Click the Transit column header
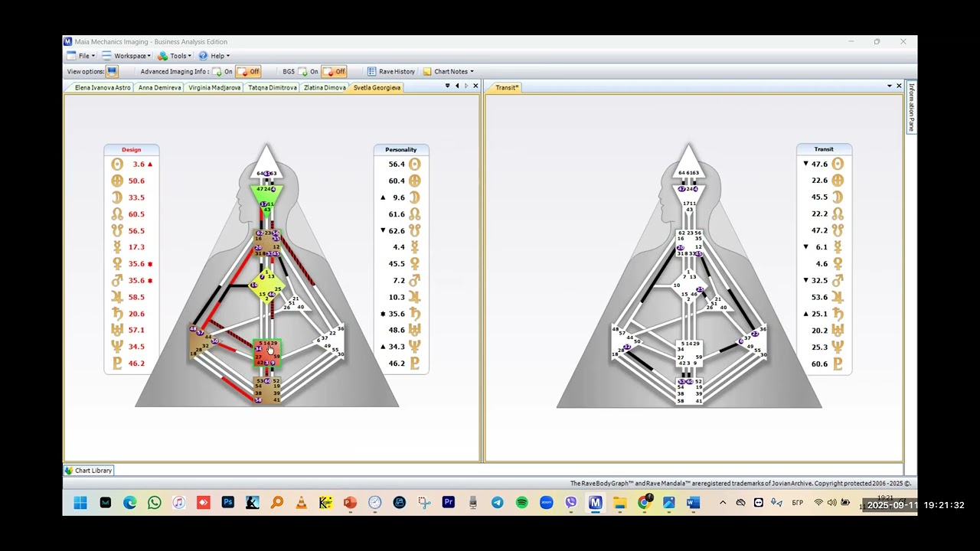980x551 pixels. (824, 149)
